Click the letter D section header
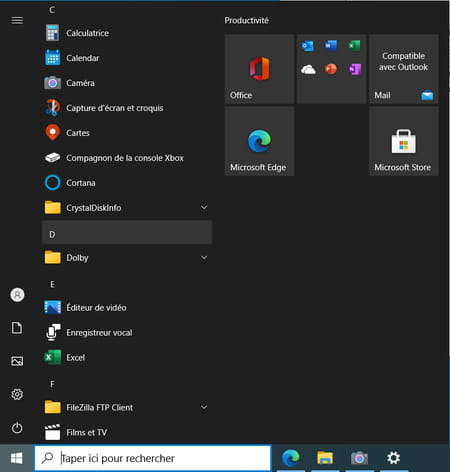The height and width of the screenshot is (472, 450). pos(127,232)
